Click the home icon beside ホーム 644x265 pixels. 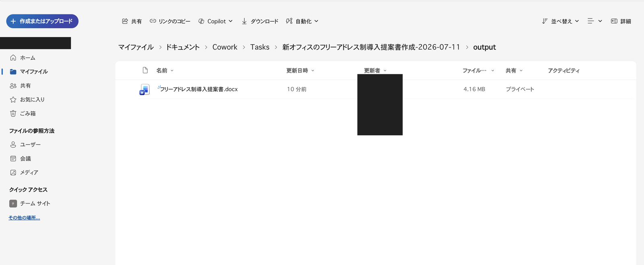tap(13, 58)
